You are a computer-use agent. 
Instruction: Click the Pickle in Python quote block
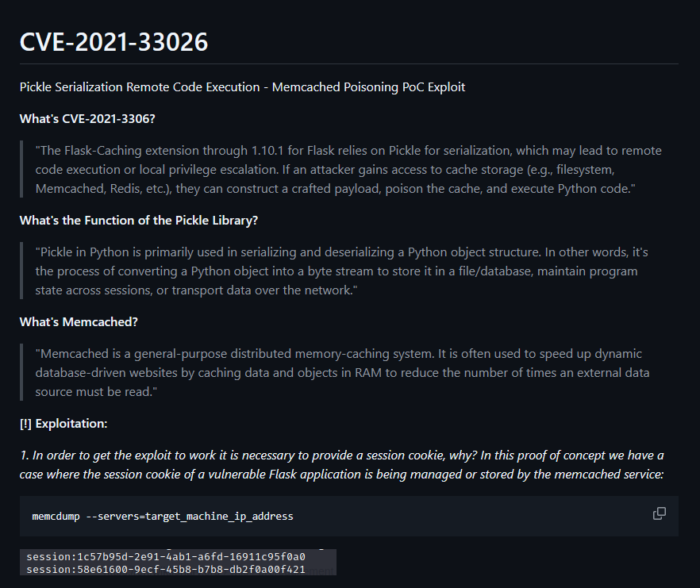(x=342, y=271)
